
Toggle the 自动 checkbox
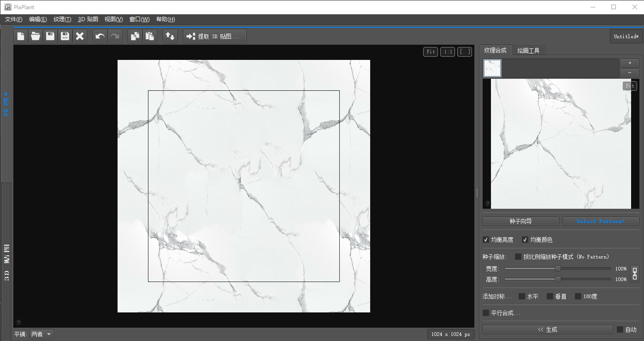click(620, 329)
